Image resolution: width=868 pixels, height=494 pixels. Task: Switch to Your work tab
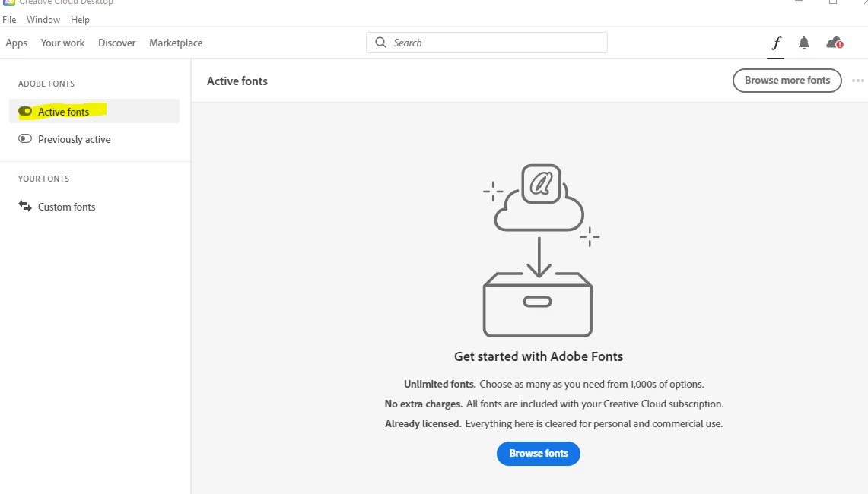62,43
